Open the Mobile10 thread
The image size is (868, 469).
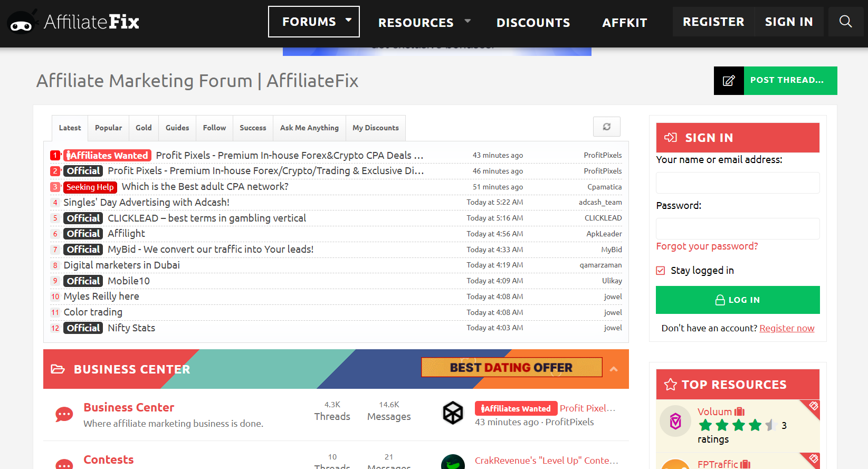129,281
